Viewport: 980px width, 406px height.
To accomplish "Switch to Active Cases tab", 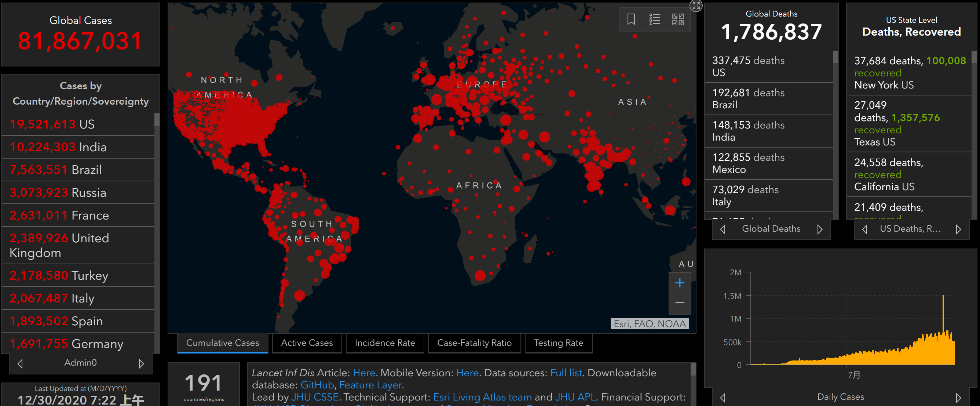I will pos(307,343).
